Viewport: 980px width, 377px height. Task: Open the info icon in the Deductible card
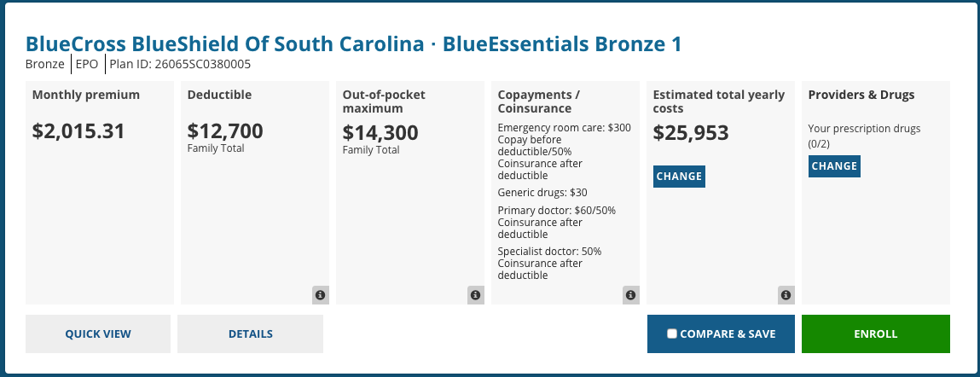[320, 295]
